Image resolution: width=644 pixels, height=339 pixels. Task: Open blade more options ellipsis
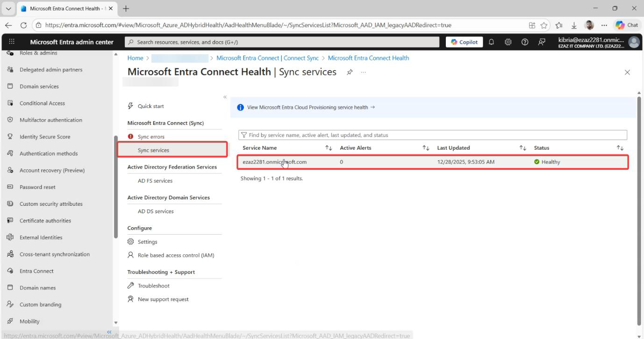363,72
